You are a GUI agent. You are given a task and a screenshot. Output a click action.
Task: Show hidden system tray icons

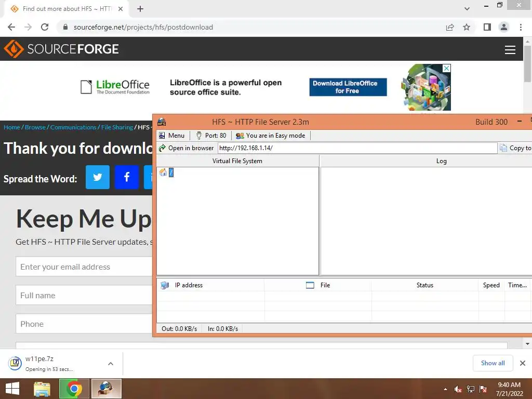click(445, 389)
